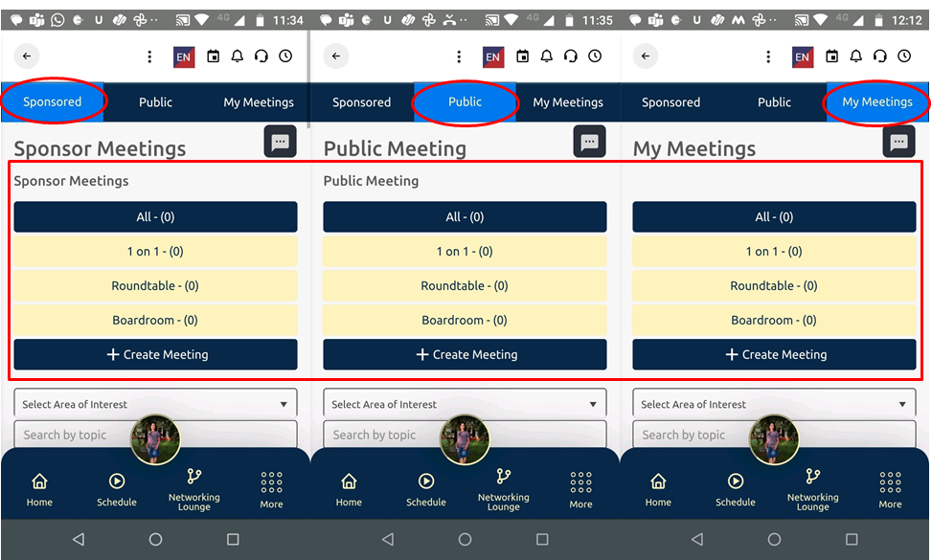Tap the clock icon on Public Meeting screen
The width and height of the screenshot is (932, 560).
click(595, 56)
